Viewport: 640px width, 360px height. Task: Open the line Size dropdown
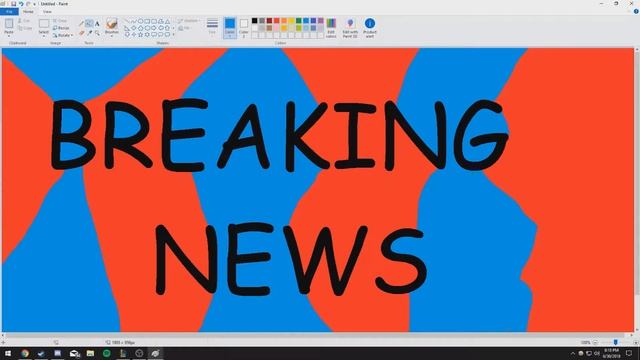click(212, 27)
